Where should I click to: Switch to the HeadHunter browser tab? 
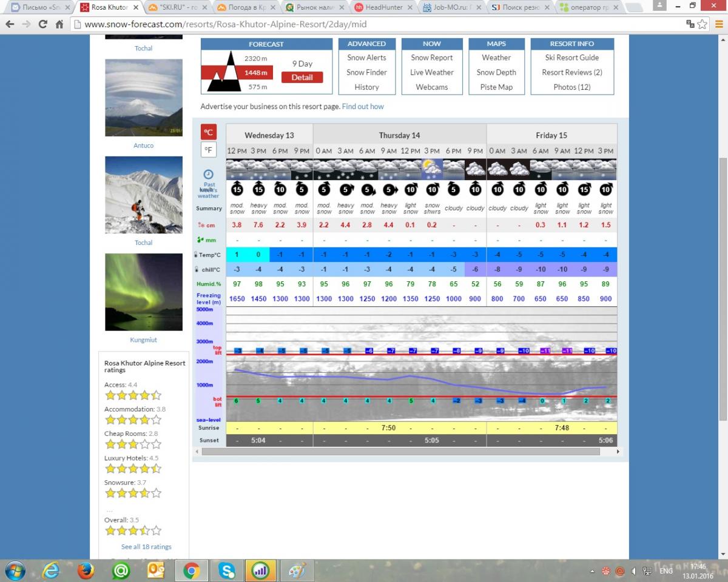[383, 7]
